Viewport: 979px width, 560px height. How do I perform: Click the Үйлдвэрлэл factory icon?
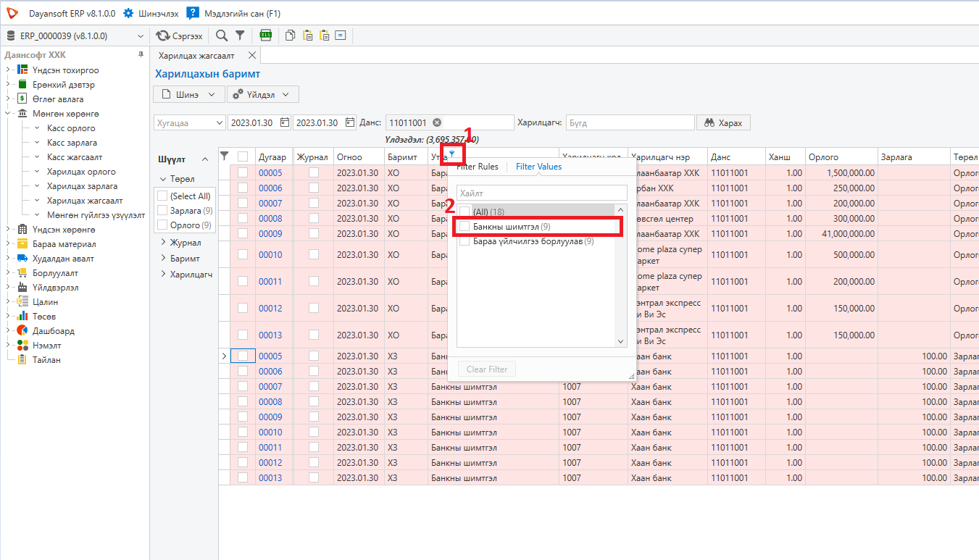point(22,288)
